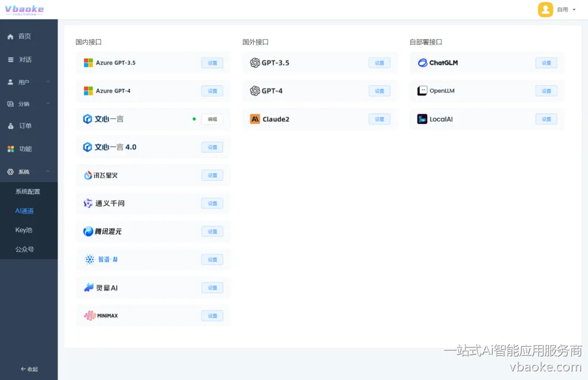Click the home icon in sidebar
Image resolution: width=588 pixels, height=380 pixels.
10,37
